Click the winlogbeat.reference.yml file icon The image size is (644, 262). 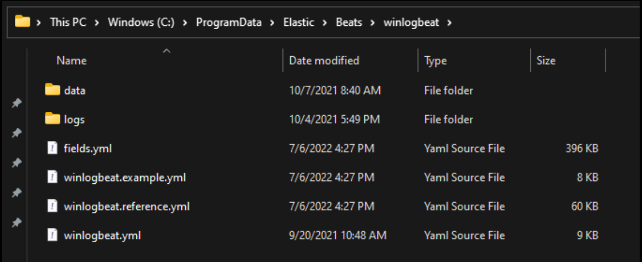point(52,206)
